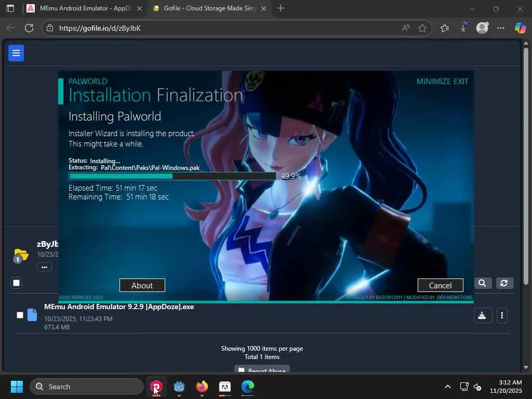Click 'Showing 1000 items per page' text
The width and height of the screenshot is (532, 399).
coord(262,349)
